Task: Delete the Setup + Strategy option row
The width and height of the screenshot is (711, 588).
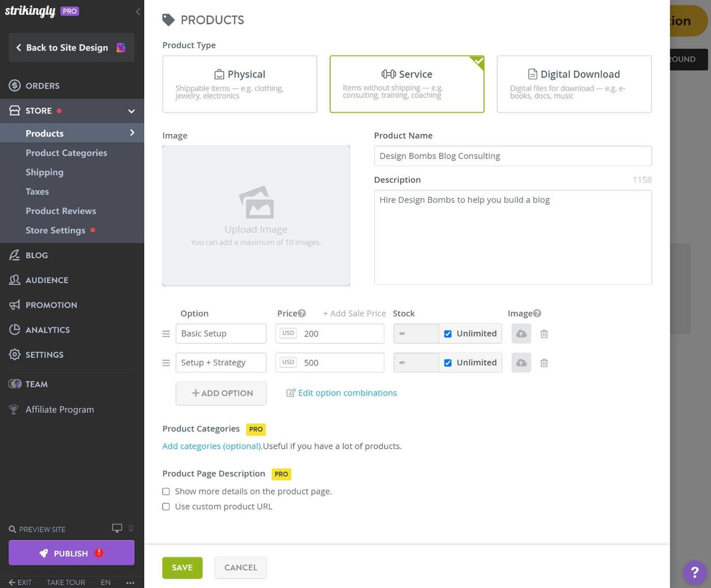Action: [x=544, y=362]
